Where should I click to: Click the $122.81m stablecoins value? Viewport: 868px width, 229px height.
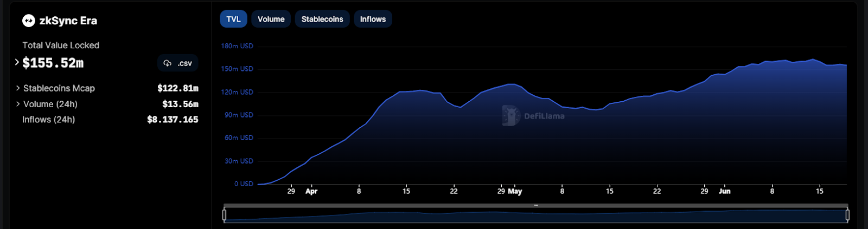click(x=178, y=88)
